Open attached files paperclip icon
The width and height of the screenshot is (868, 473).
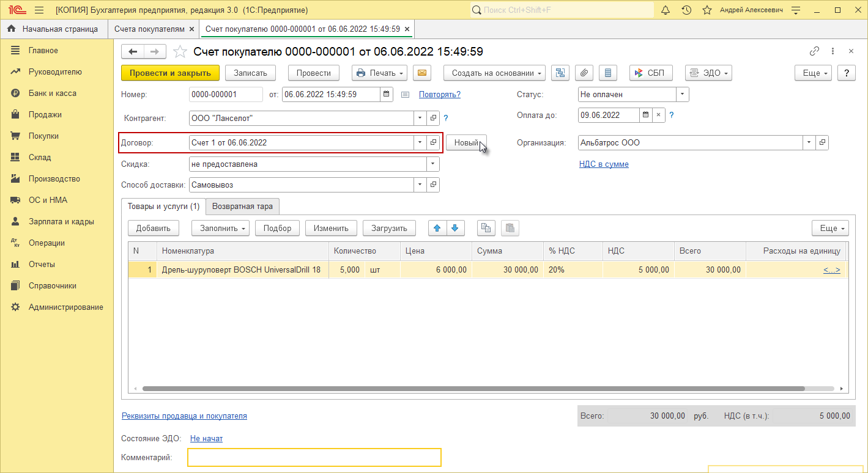(584, 73)
